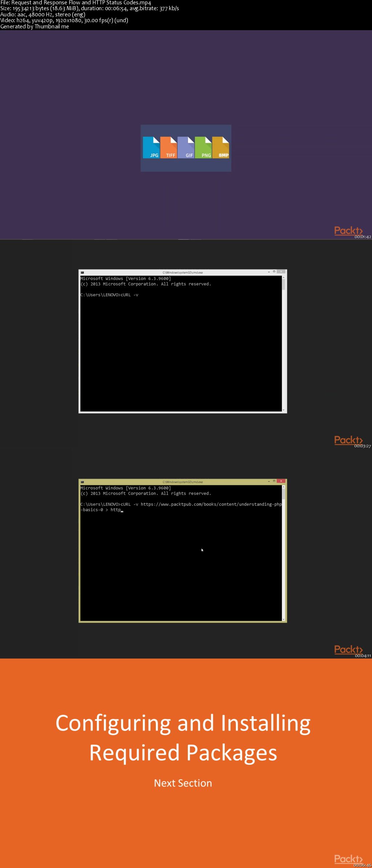Minimize the white-bordered cmd window
This screenshot has height=868, width=372.
[269, 272]
